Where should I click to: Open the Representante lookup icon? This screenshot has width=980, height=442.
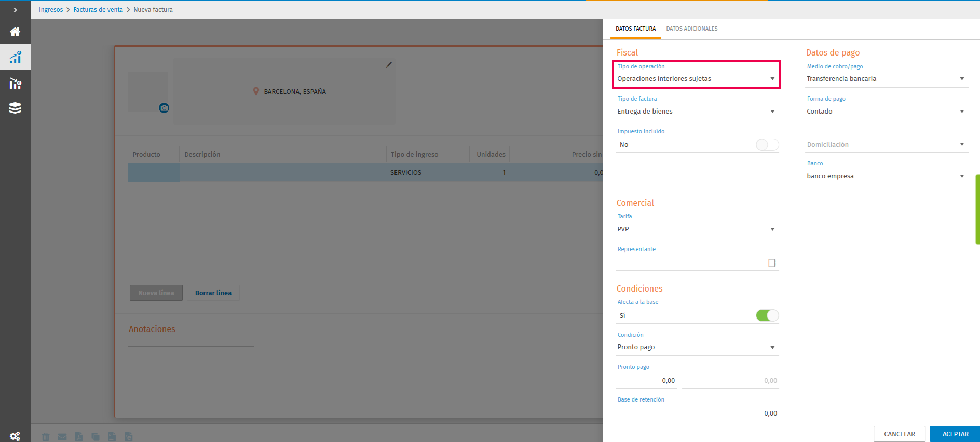pos(772,263)
